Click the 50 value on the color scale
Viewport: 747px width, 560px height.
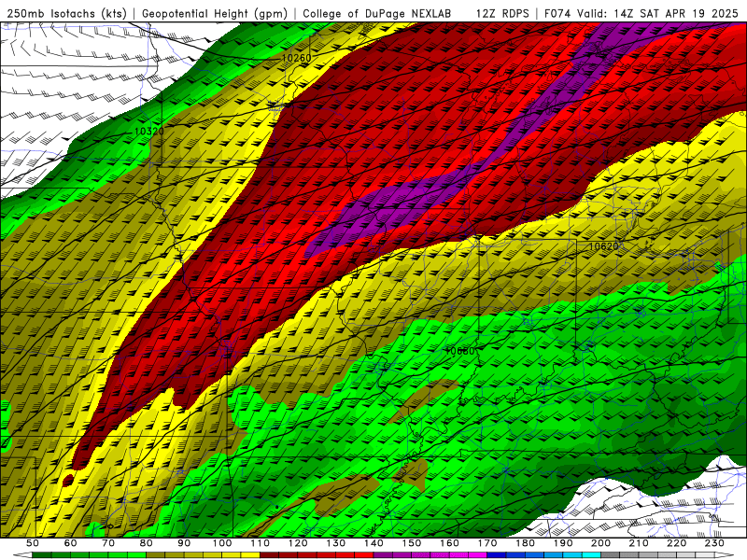coord(33,543)
